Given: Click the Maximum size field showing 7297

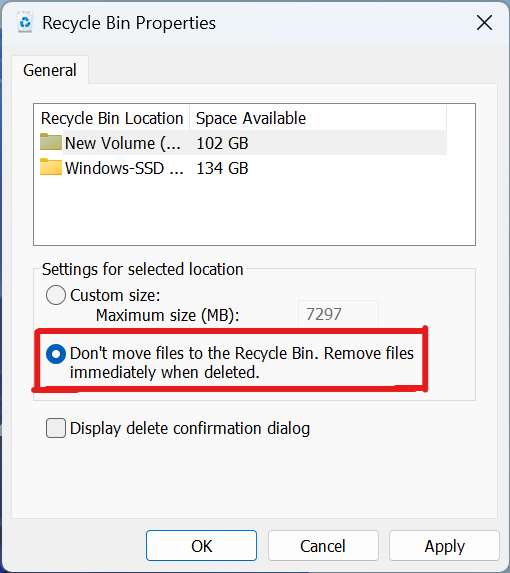Looking at the screenshot, I should point(338,314).
